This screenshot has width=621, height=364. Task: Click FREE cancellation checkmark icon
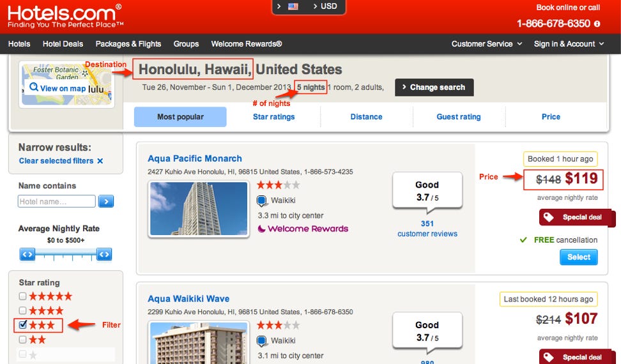523,239
